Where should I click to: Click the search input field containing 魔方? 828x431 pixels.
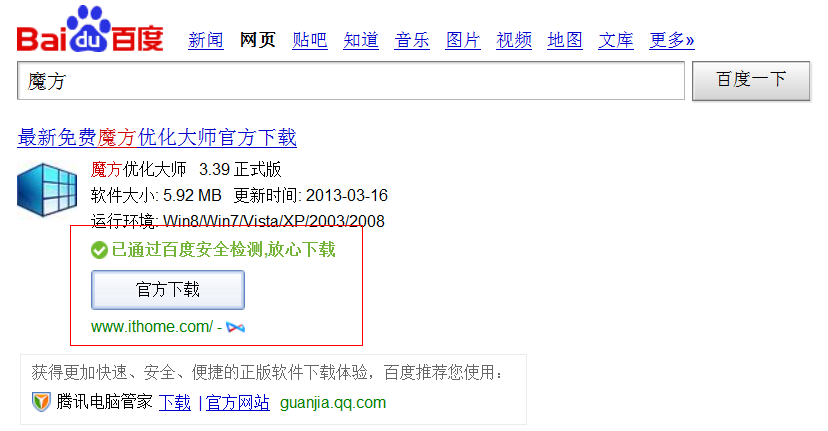coord(351,81)
